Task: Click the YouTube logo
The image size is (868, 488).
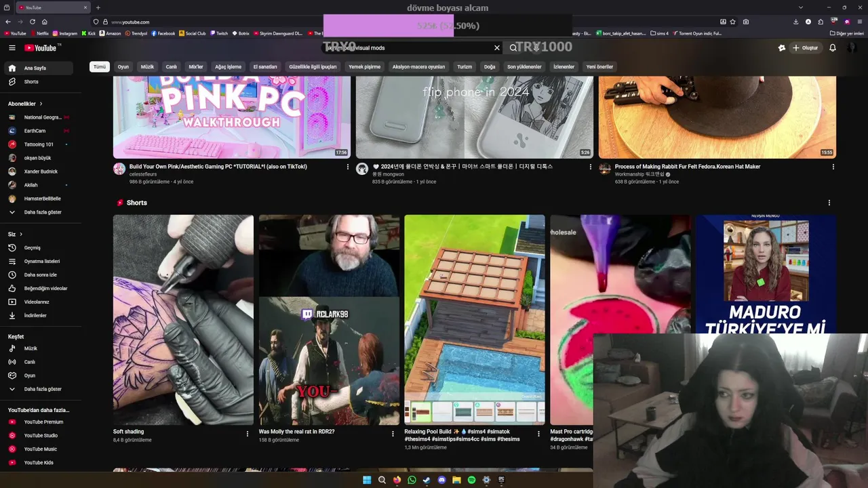Action: [41, 48]
